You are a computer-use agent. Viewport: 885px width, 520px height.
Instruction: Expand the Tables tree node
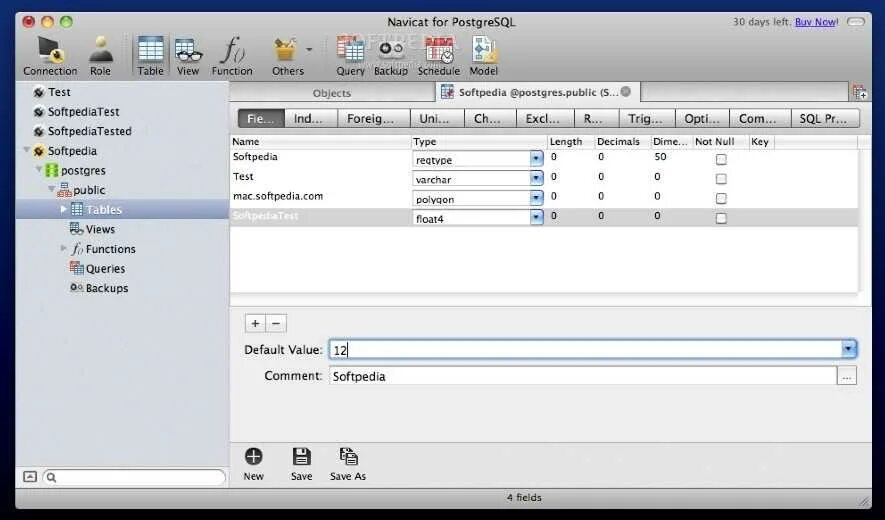point(63,209)
